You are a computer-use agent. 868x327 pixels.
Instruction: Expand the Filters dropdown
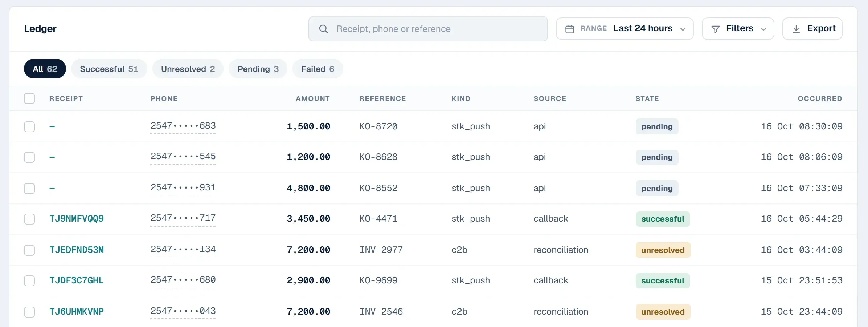[738, 29]
